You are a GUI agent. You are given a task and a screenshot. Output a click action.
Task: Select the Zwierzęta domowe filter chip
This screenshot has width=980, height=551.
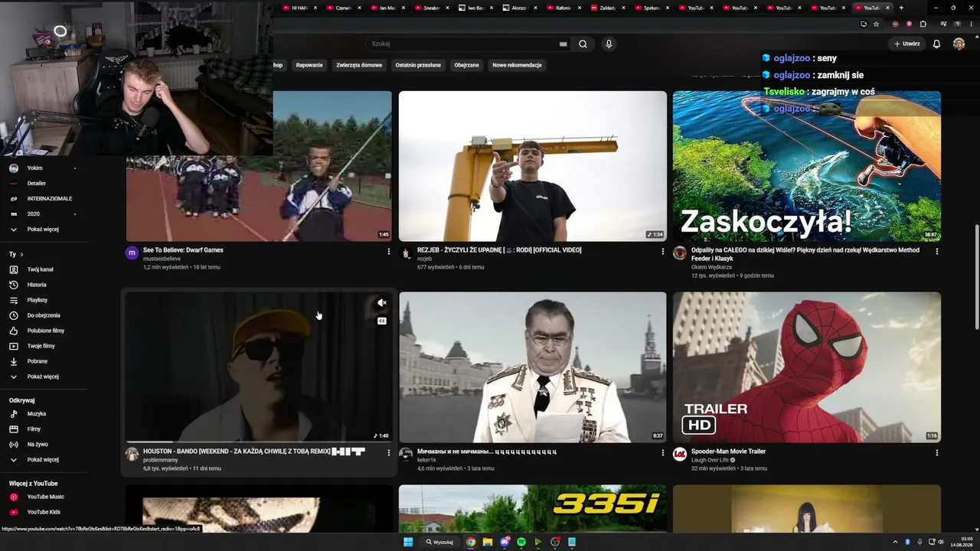(359, 65)
